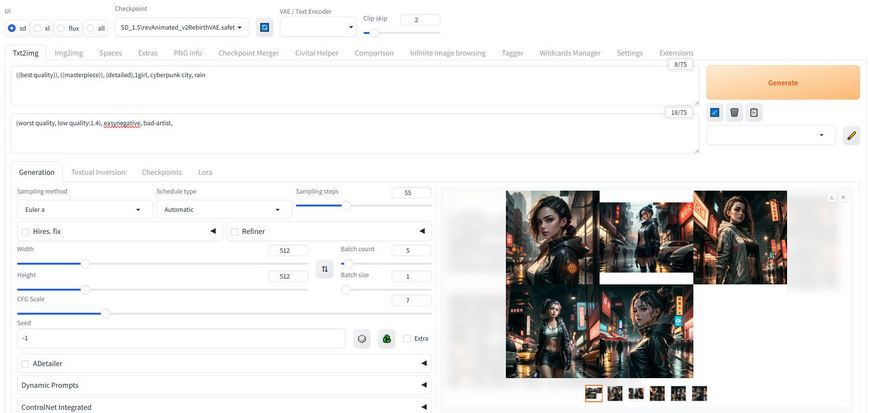Open the Checkpoint dropdown
The height and width of the screenshot is (413, 870).
coord(181,27)
